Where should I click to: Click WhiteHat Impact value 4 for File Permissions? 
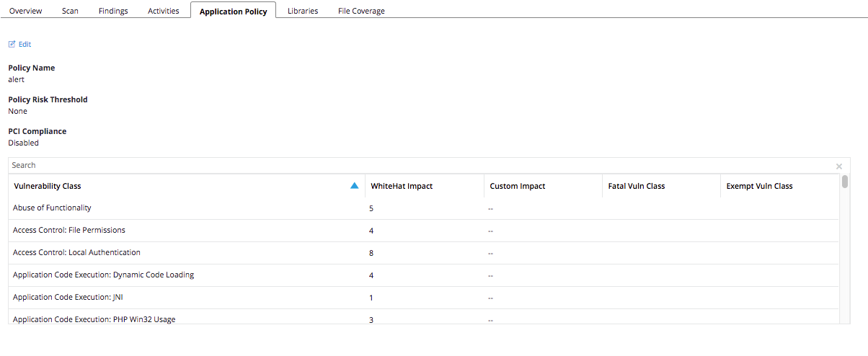[x=371, y=231]
